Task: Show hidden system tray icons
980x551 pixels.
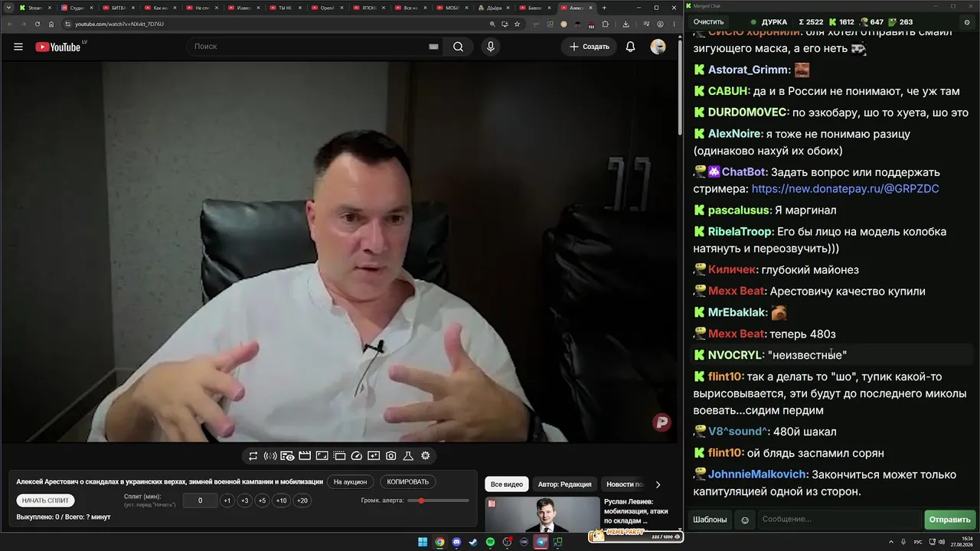Action: (891, 542)
